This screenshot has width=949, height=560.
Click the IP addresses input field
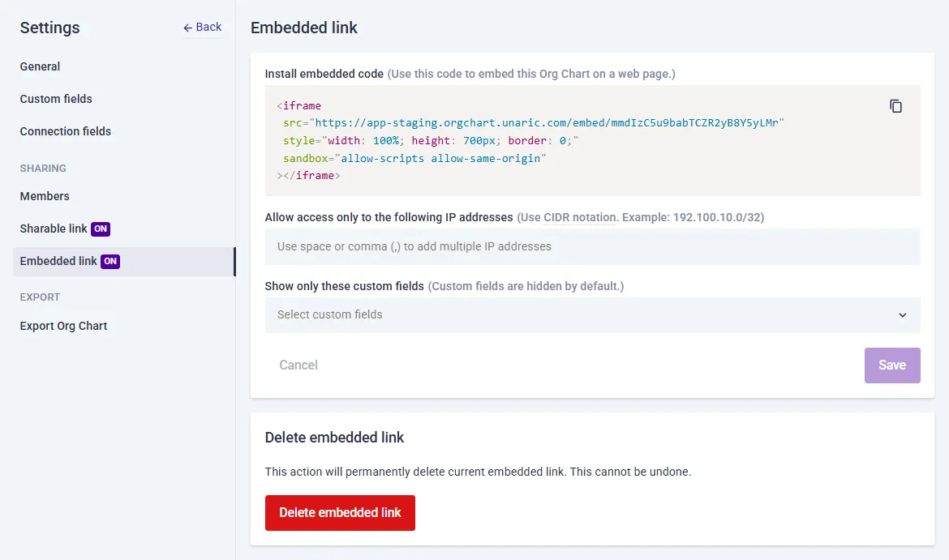click(x=593, y=246)
